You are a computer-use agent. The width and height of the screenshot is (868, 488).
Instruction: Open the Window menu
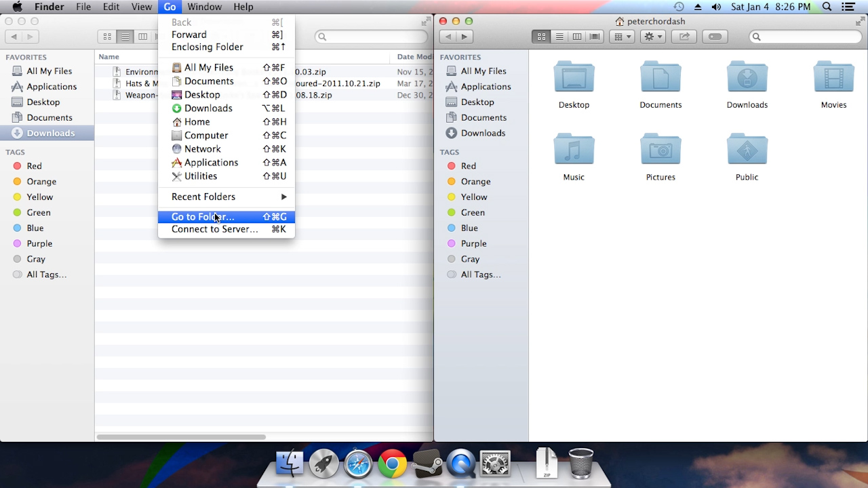(204, 7)
